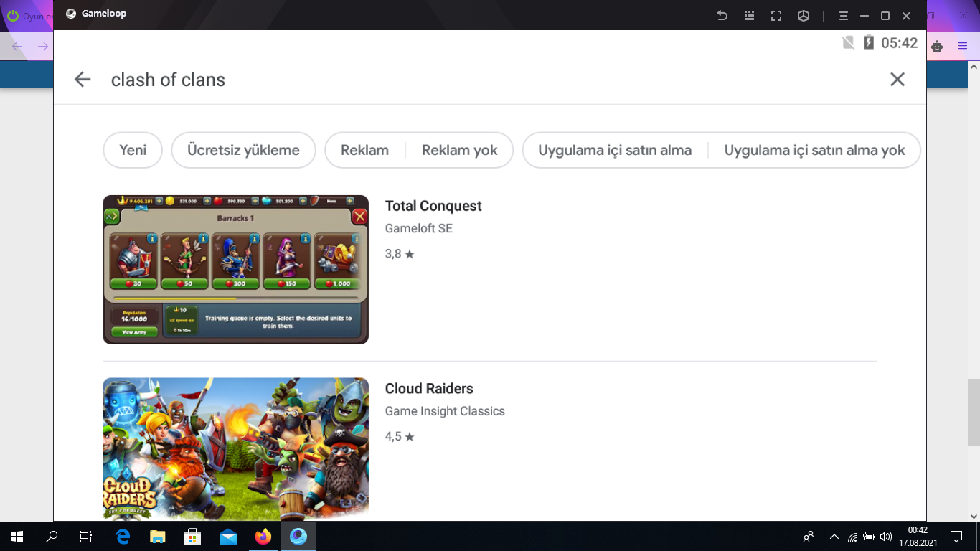Expand the hidden system tray icons

pyautogui.click(x=834, y=537)
